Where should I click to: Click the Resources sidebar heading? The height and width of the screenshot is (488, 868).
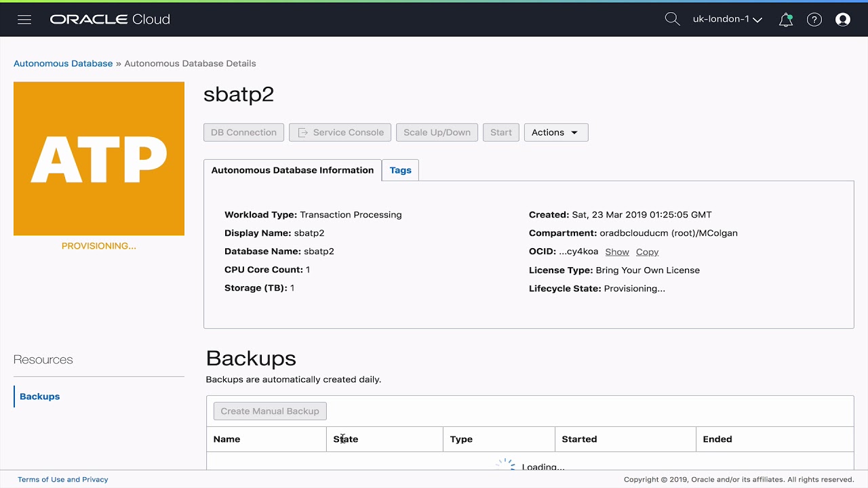pos(43,360)
